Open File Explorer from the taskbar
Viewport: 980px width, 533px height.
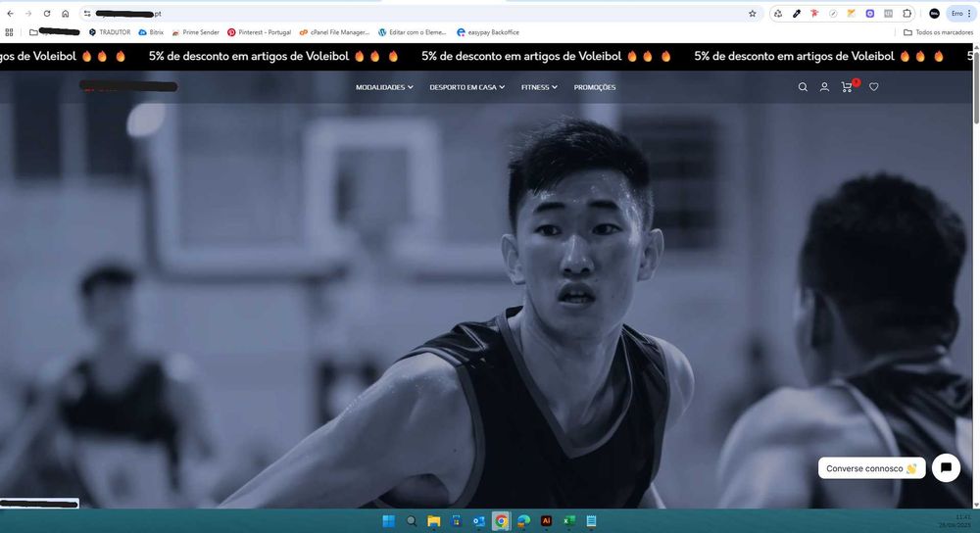click(x=434, y=521)
